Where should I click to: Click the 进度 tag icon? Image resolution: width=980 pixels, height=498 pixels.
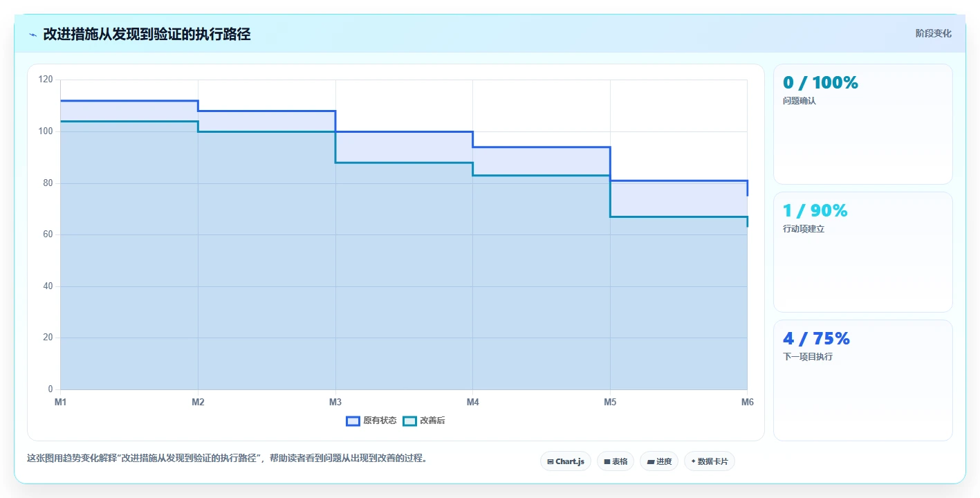tap(650, 461)
